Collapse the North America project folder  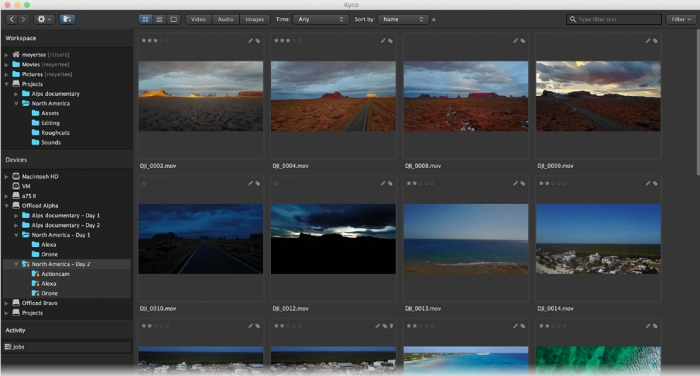click(x=16, y=104)
